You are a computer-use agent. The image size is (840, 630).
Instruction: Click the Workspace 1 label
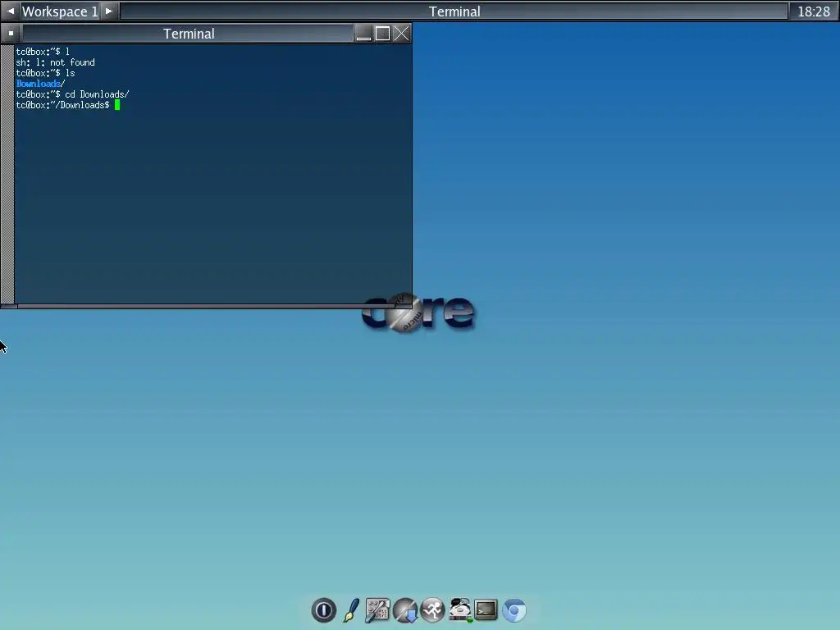click(59, 11)
